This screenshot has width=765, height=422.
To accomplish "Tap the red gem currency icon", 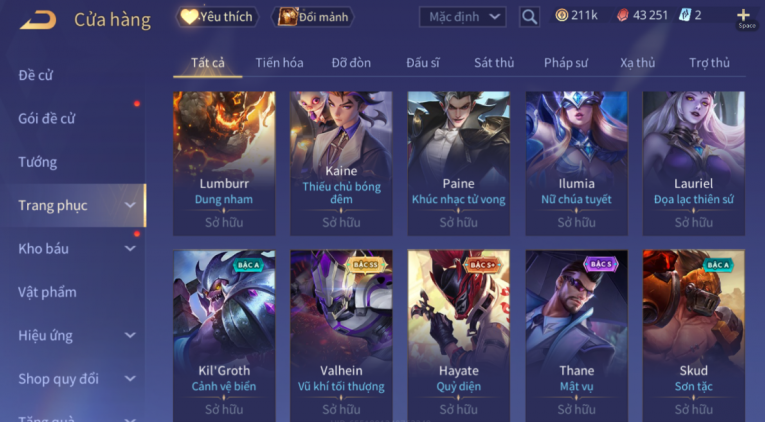I will (623, 16).
